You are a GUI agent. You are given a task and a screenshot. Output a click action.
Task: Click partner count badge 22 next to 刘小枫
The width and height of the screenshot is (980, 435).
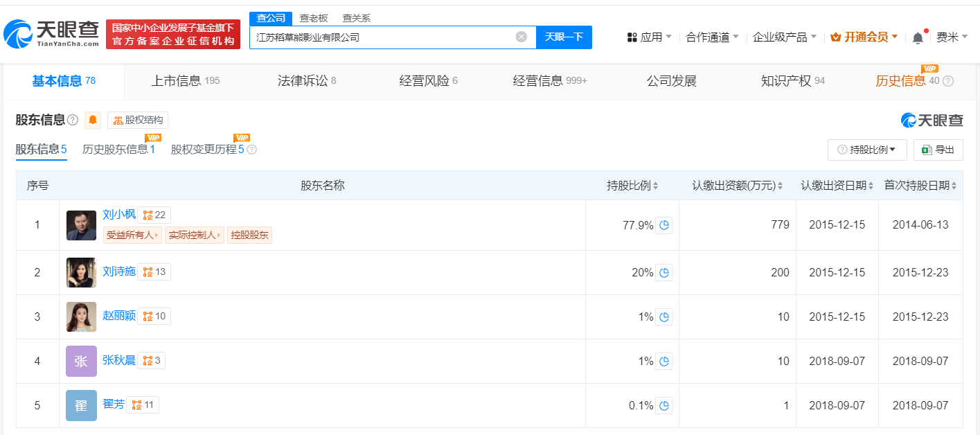tap(154, 214)
